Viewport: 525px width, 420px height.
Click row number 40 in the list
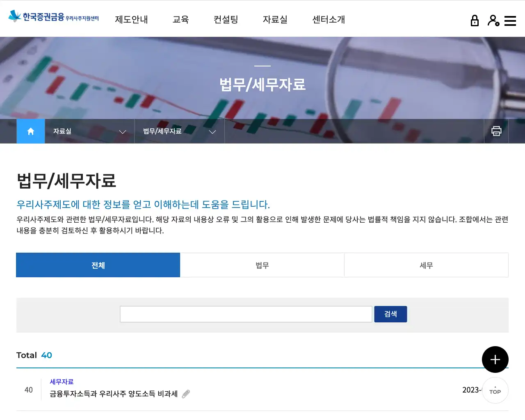tap(29, 390)
